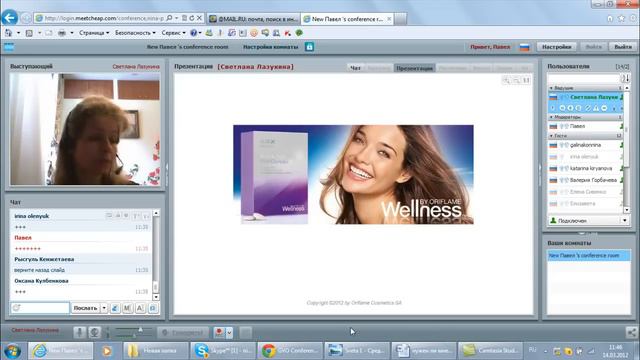The image size is (640, 360).
Task: Open the Новая папка folder from taskbar
Action: 156,351
